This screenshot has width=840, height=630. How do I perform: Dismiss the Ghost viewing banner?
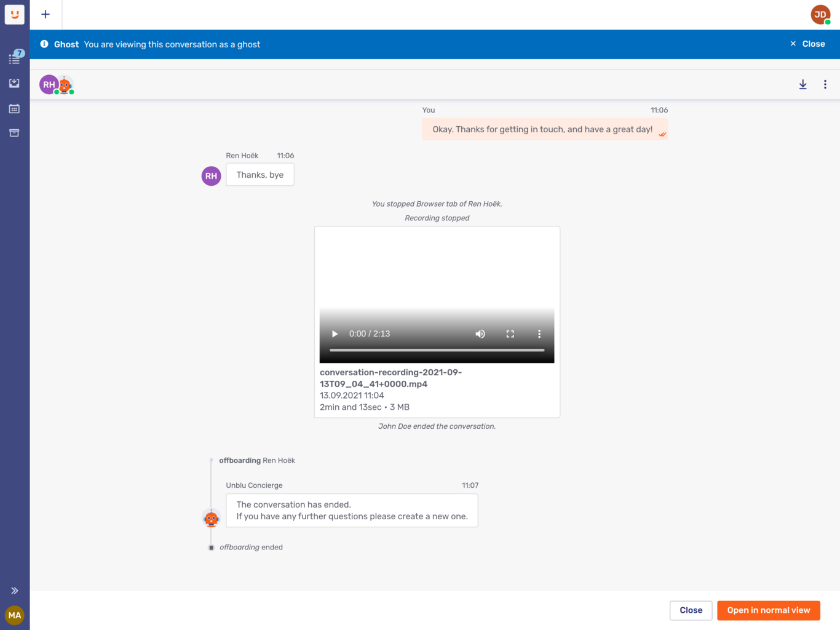click(x=807, y=44)
